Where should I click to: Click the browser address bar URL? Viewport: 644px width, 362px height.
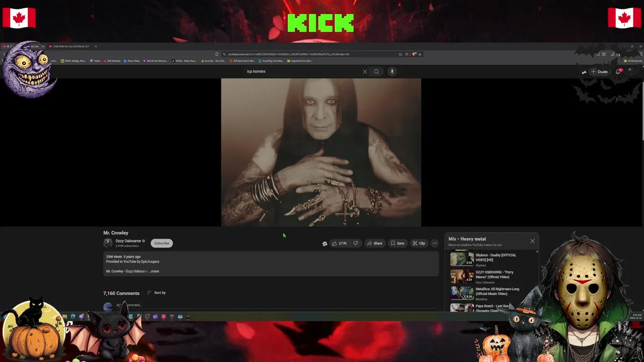click(x=288, y=54)
